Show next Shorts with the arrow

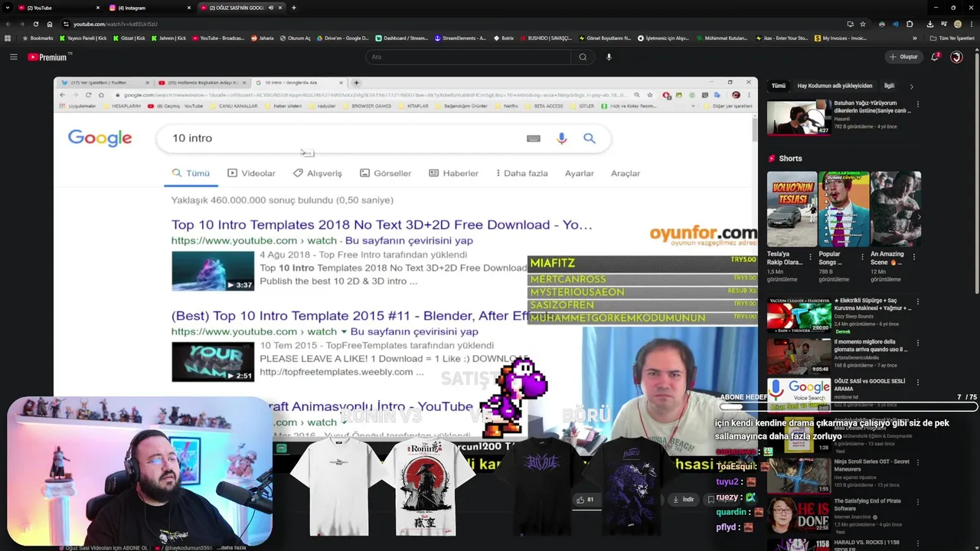pyautogui.click(x=919, y=217)
